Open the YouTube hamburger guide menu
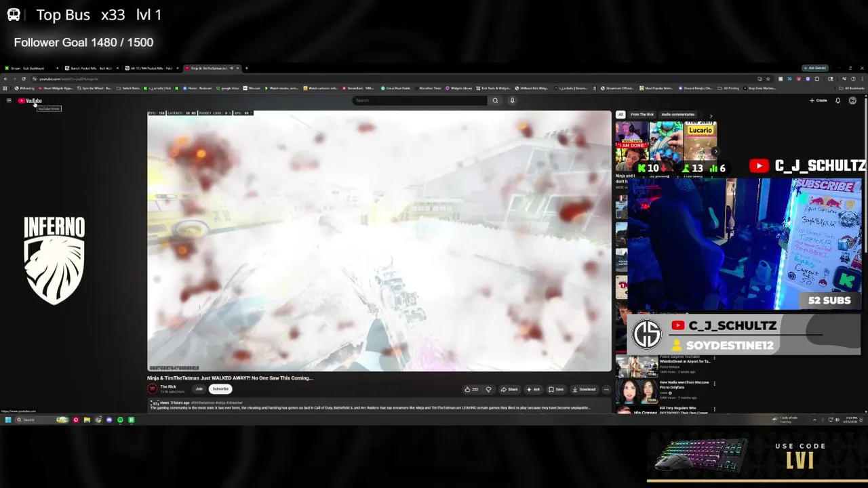Viewport: 868px width, 488px height. pyautogui.click(x=9, y=100)
